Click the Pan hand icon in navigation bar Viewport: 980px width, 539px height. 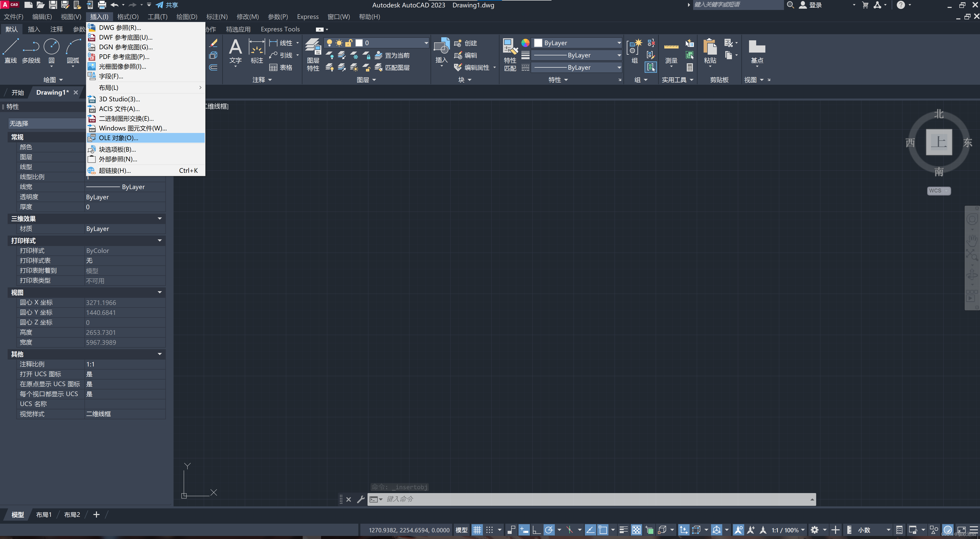(972, 240)
